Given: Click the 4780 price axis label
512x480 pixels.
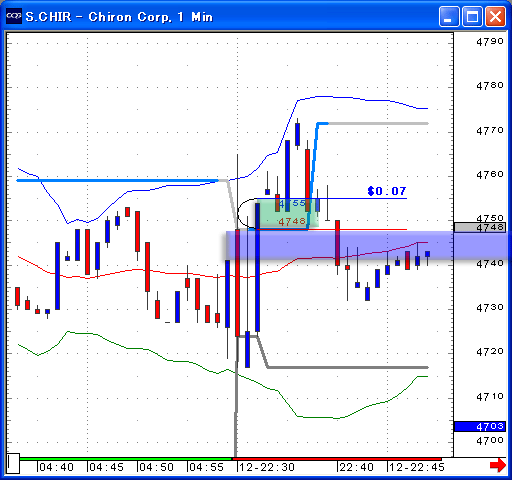Looking at the screenshot, I should click(x=490, y=86).
